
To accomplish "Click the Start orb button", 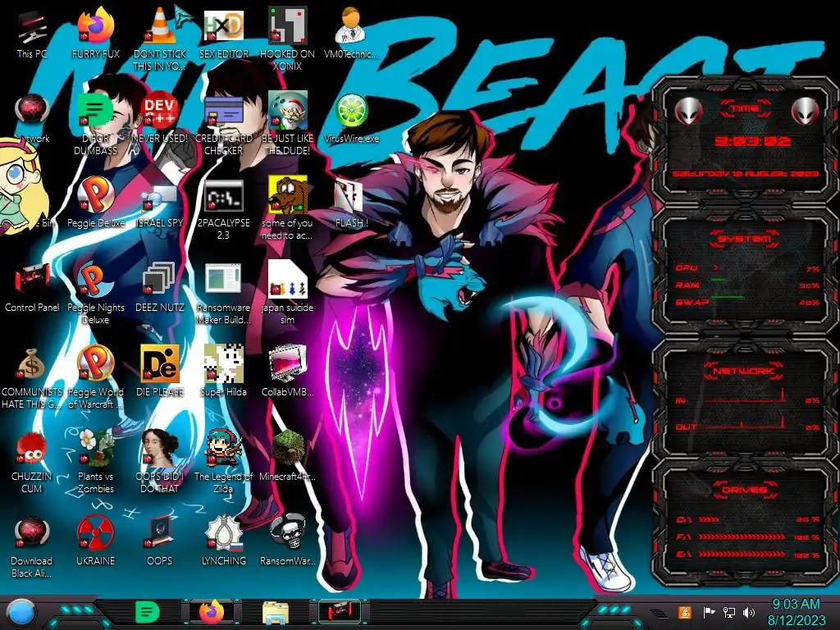I will (21, 612).
